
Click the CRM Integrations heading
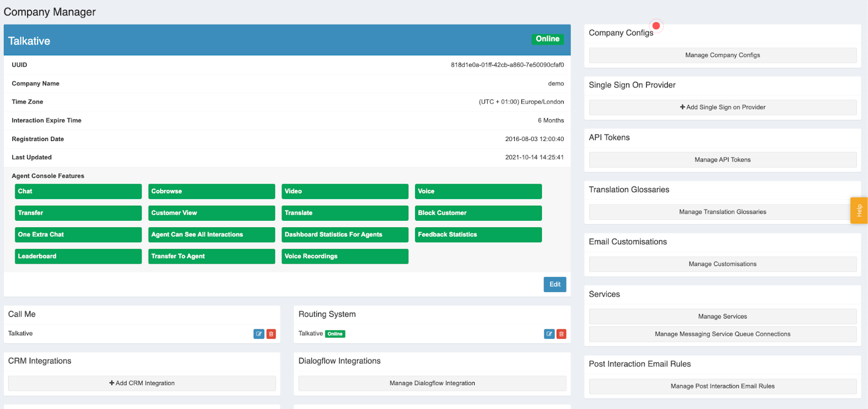coord(40,361)
